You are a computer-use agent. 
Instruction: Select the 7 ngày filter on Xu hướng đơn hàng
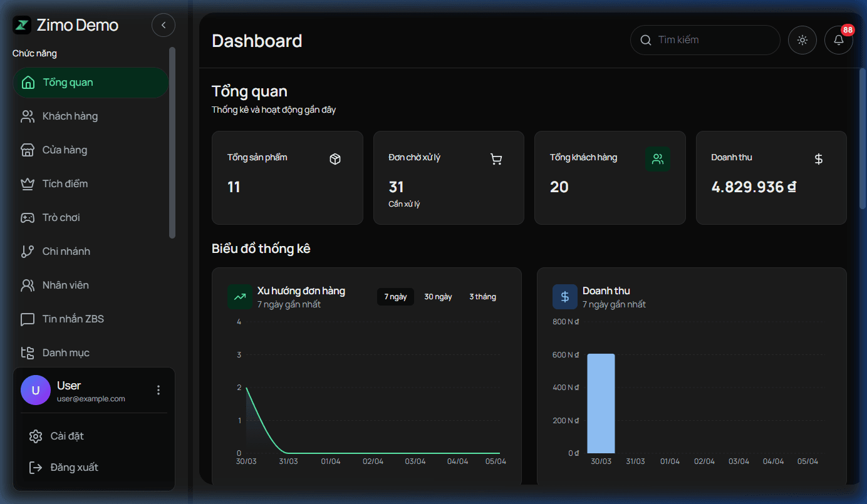pos(395,296)
